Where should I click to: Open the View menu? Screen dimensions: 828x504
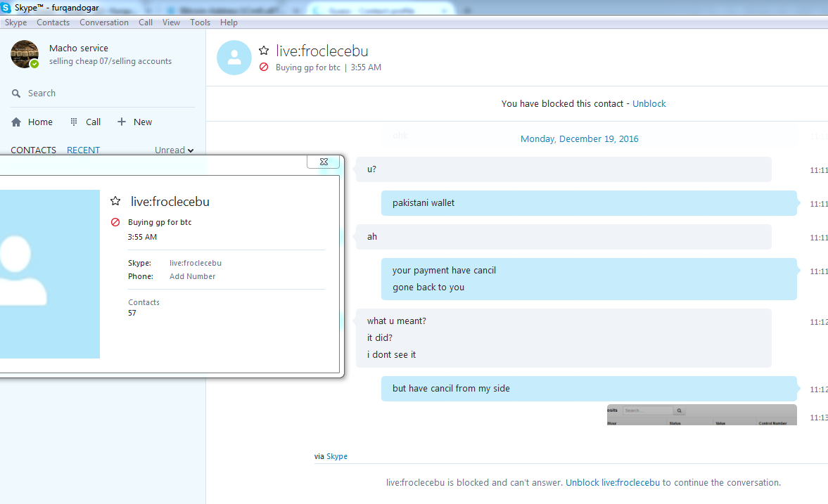(x=171, y=22)
